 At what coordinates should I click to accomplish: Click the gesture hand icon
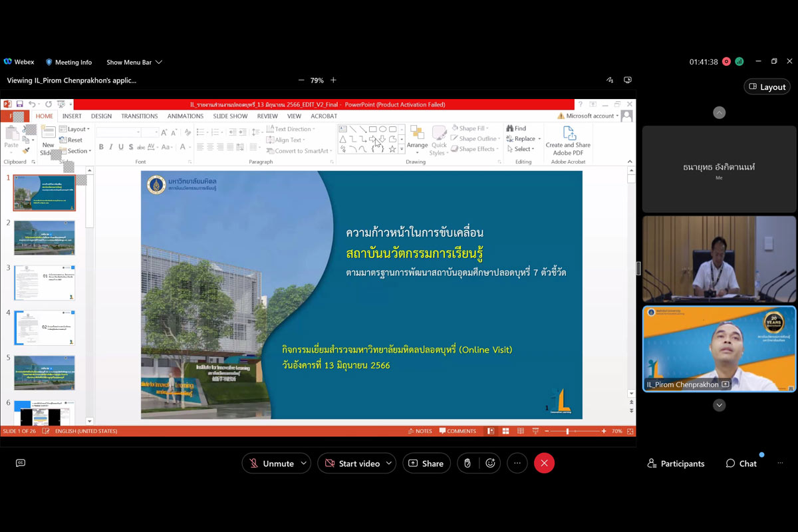tap(467, 464)
